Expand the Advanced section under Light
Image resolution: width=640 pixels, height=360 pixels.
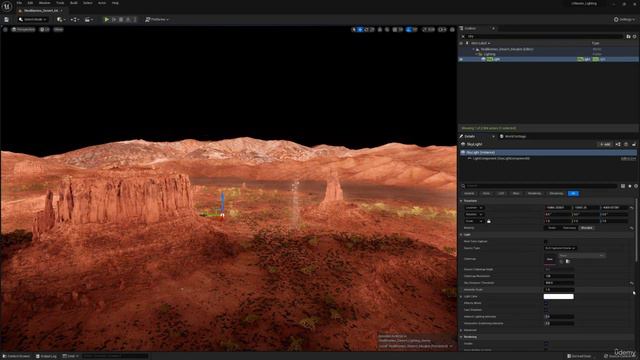(x=461, y=330)
